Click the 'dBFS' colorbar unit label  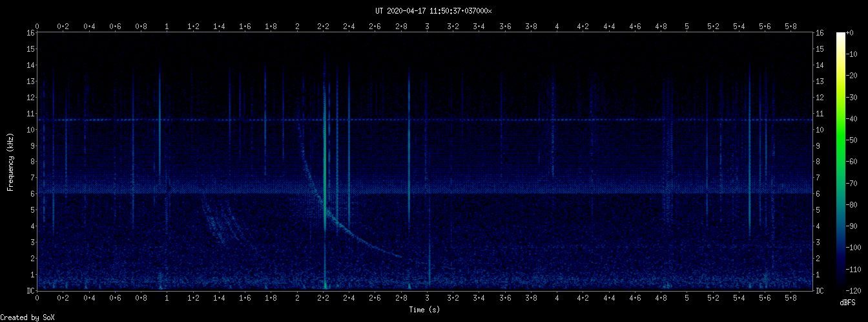pos(848,302)
